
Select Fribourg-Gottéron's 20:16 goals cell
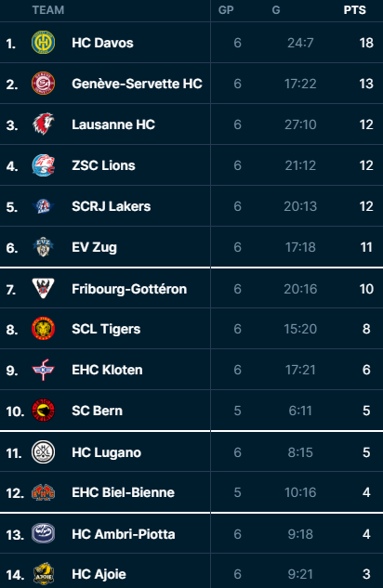click(x=300, y=289)
